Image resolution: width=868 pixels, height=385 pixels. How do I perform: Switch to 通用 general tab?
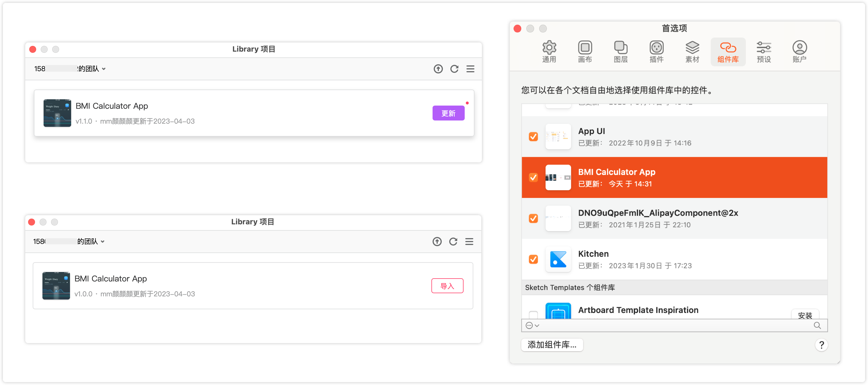(549, 52)
